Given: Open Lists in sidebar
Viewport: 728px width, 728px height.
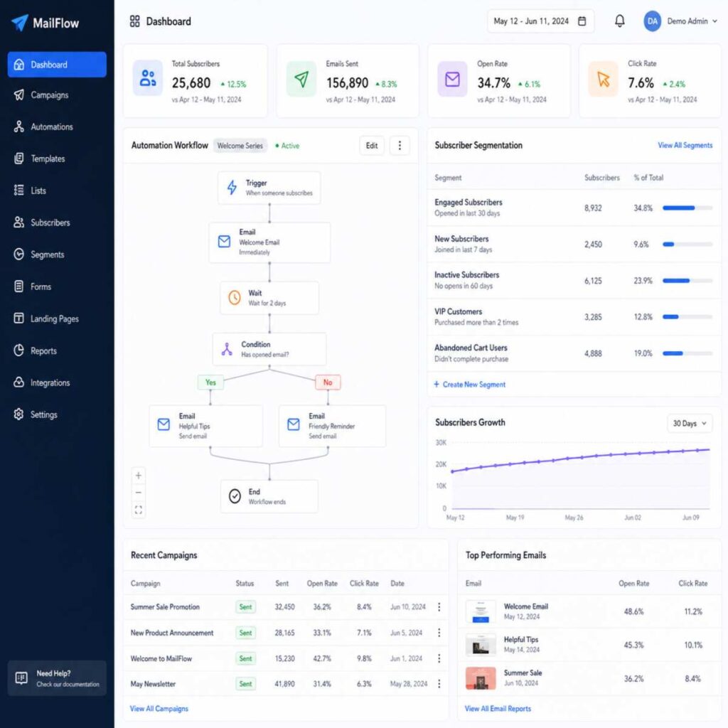Looking at the screenshot, I should [x=57, y=191].
